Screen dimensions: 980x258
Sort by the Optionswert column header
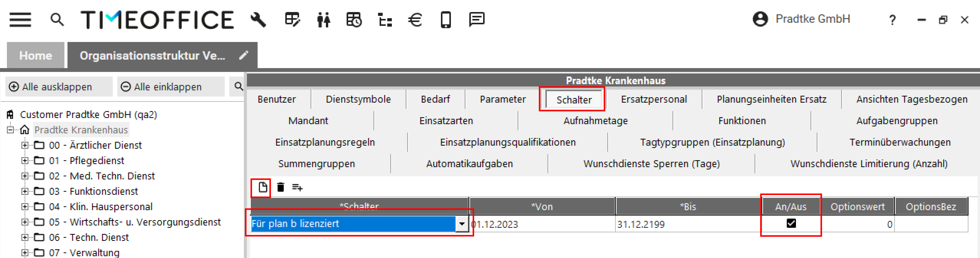pos(858,207)
